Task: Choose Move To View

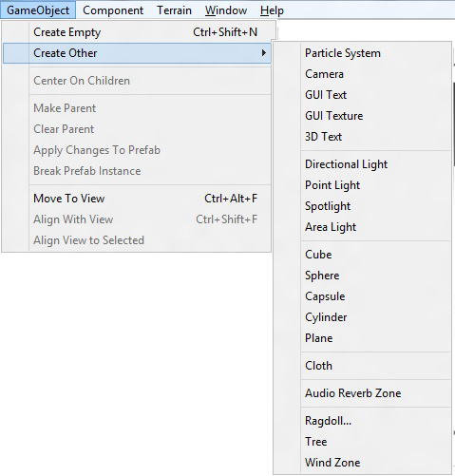Action: tap(137, 199)
